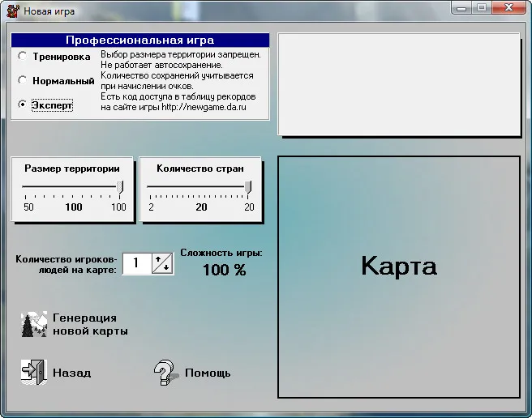The height and width of the screenshot is (418, 532).
Task: Click the empty white description box
Action: (x=398, y=84)
